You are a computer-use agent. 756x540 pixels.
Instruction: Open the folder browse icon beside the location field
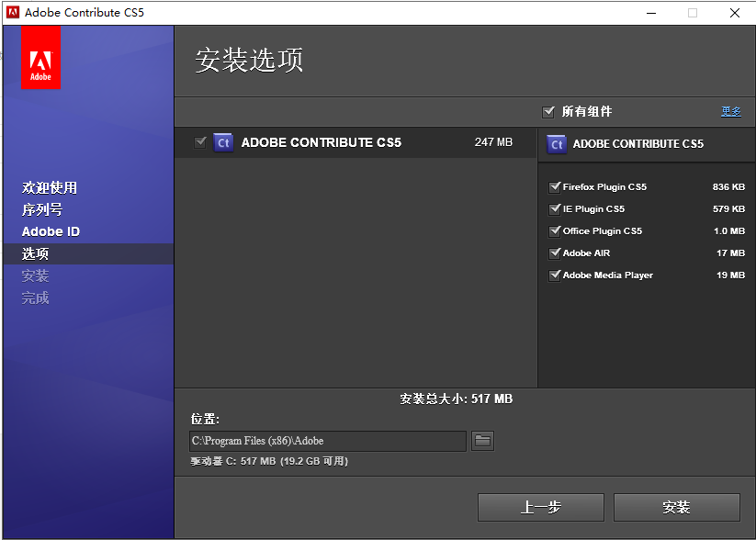(482, 441)
